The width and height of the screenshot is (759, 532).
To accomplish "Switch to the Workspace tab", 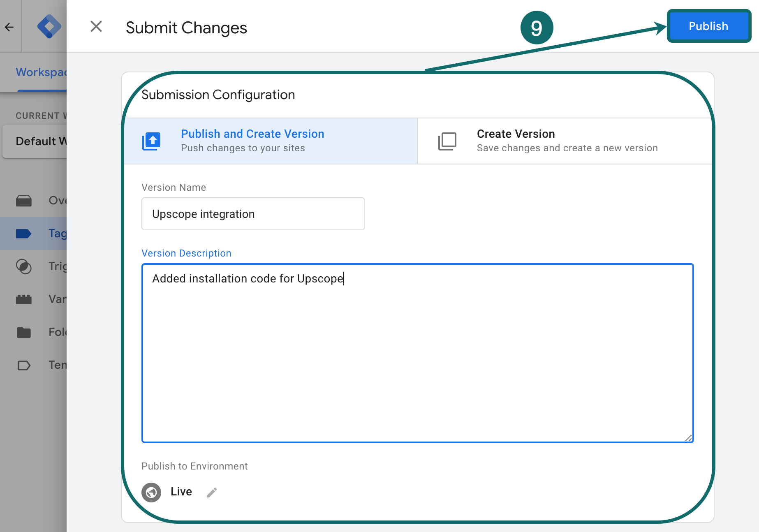I will (x=41, y=72).
